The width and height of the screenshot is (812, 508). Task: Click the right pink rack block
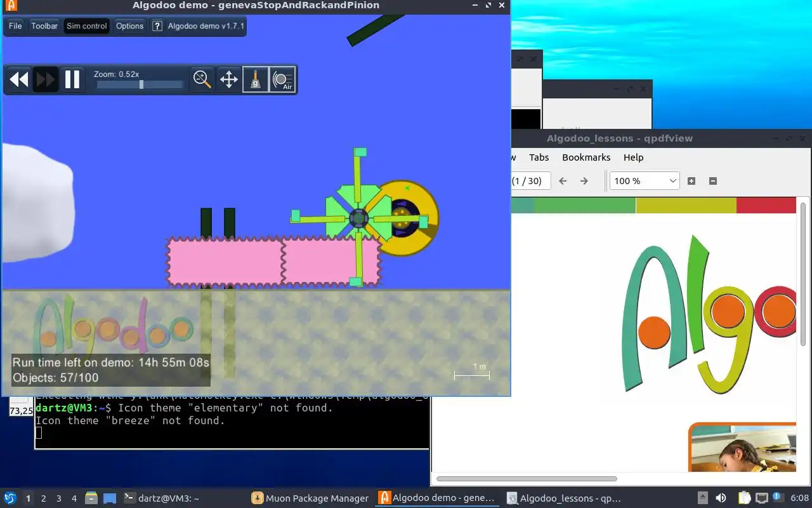331,263
